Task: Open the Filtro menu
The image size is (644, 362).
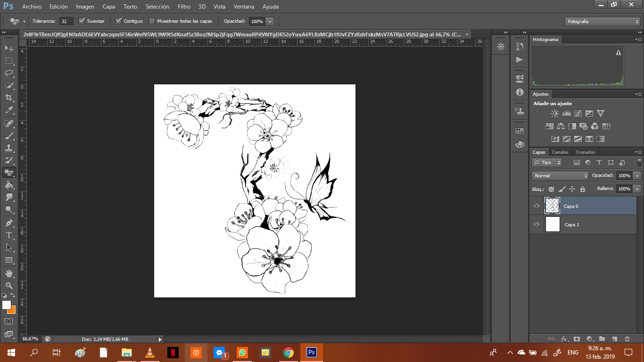Action: [184, 7]
